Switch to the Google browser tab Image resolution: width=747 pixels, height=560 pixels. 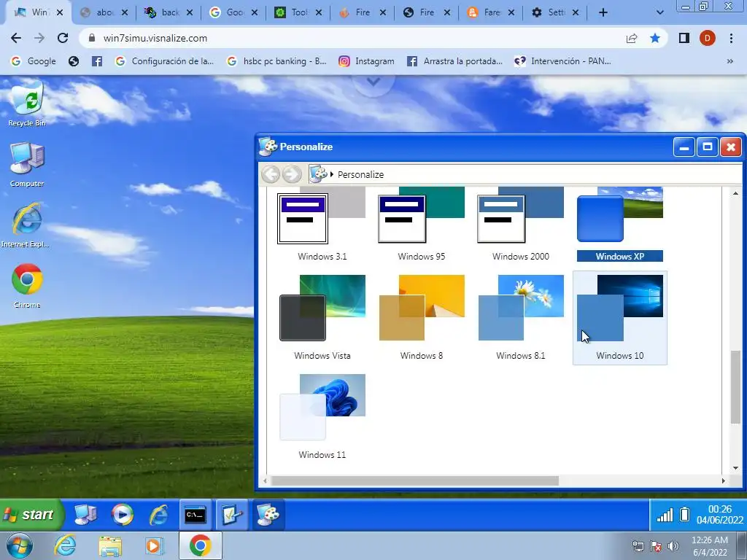[x=234, y=12]
